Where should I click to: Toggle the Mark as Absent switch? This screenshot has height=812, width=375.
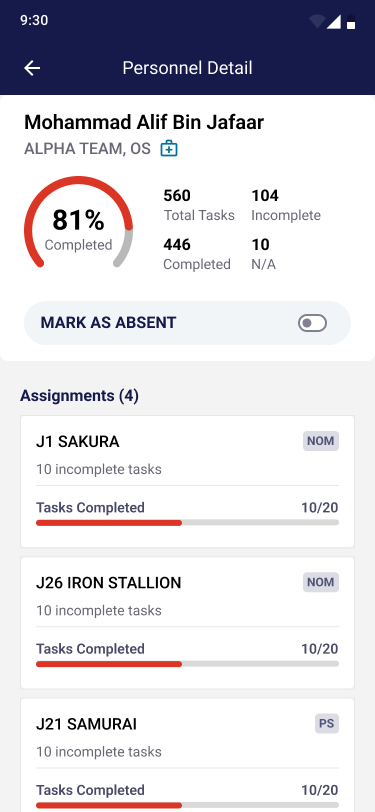[312, 323]
